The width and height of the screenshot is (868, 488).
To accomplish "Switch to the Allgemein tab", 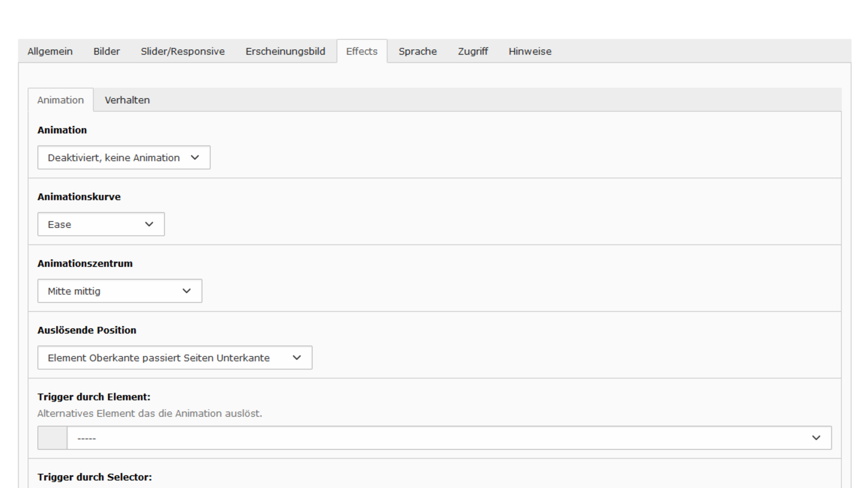I will tap(50, 52).
